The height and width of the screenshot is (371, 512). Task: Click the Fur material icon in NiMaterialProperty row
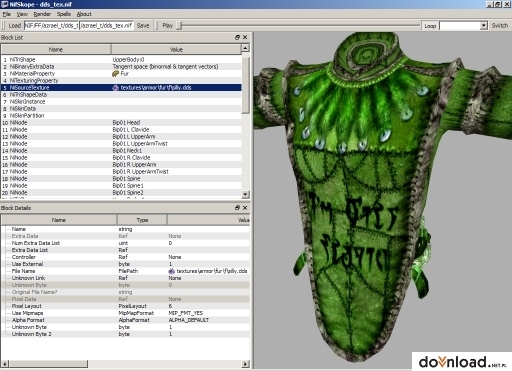pos(115,74)
